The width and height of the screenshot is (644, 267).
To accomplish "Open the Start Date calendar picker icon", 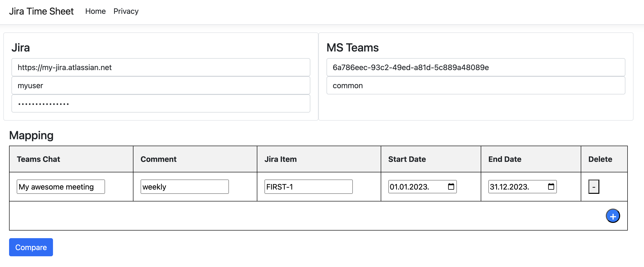I will click(x=451, y=187).
